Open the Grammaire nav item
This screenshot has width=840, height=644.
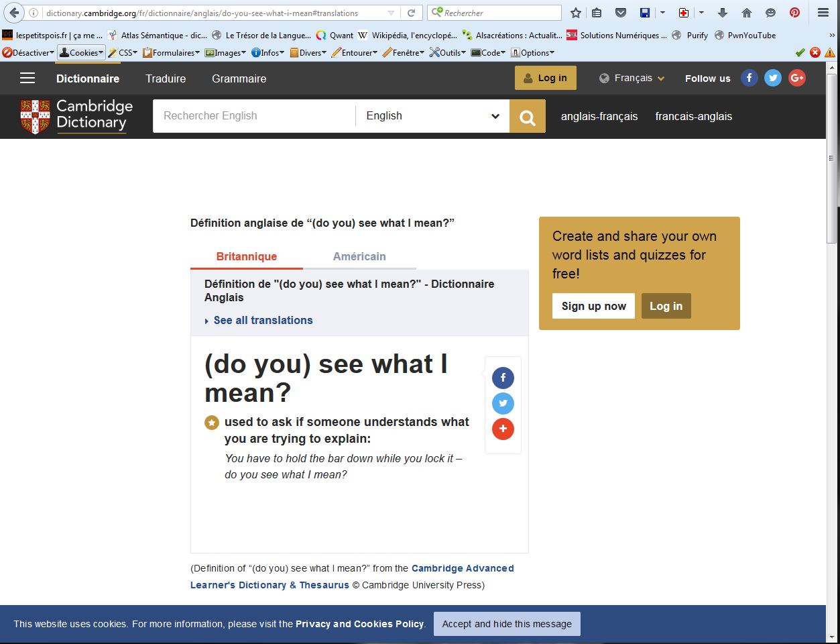(x=239, y=78)
